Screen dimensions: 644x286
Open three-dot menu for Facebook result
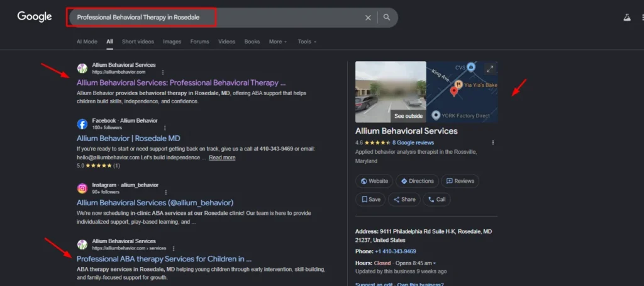coord(165,128)
